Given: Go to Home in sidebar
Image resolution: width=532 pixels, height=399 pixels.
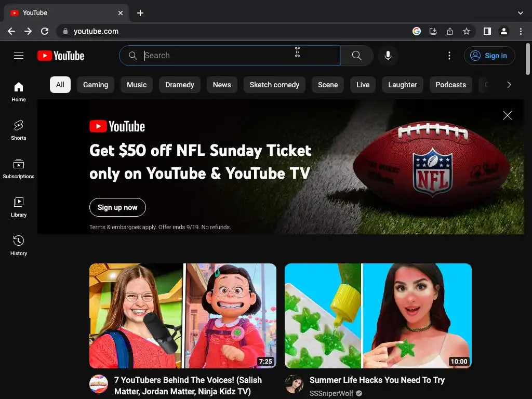Looking at the screenshot, I should point(19,92).
